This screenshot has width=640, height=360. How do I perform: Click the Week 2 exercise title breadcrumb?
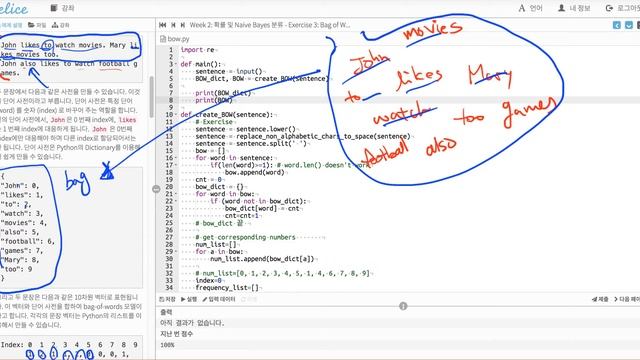pos(270,25)
